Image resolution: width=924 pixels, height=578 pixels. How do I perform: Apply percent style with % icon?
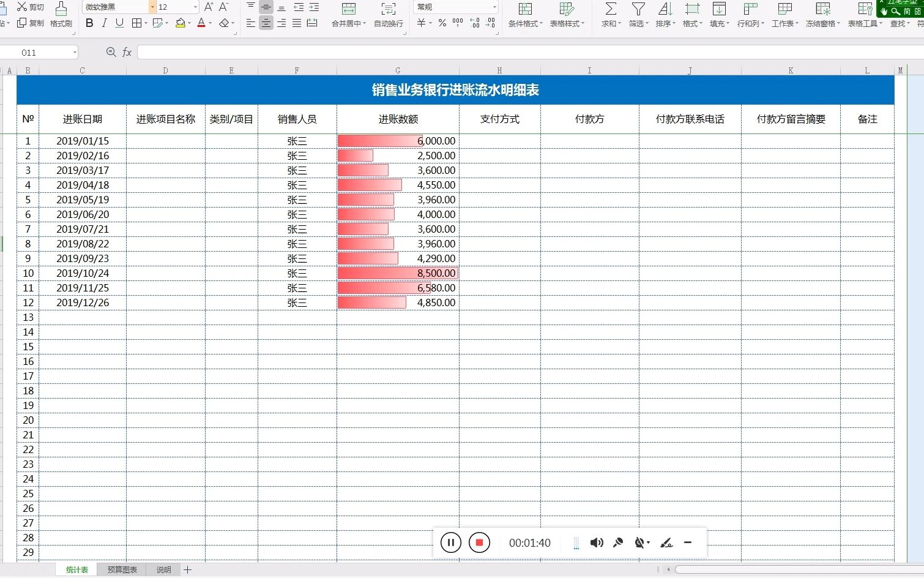click(x=442, y=23)
